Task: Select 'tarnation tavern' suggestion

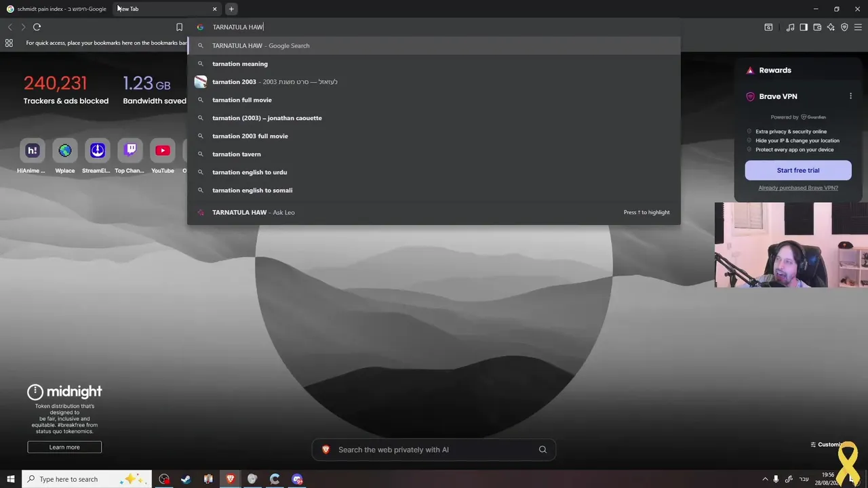Action: (434, 154)
